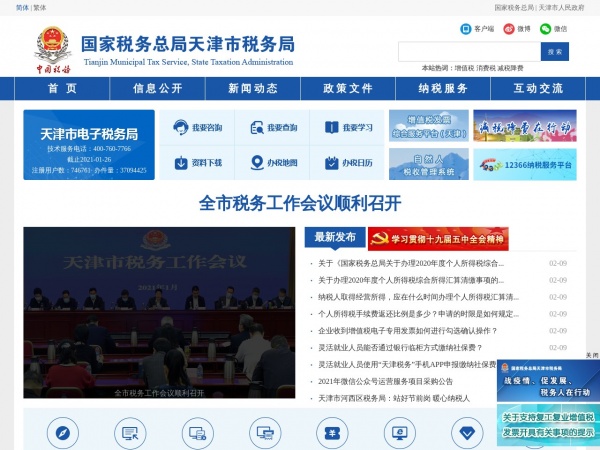Open the 微信 WeChat icon

point(545,29)
